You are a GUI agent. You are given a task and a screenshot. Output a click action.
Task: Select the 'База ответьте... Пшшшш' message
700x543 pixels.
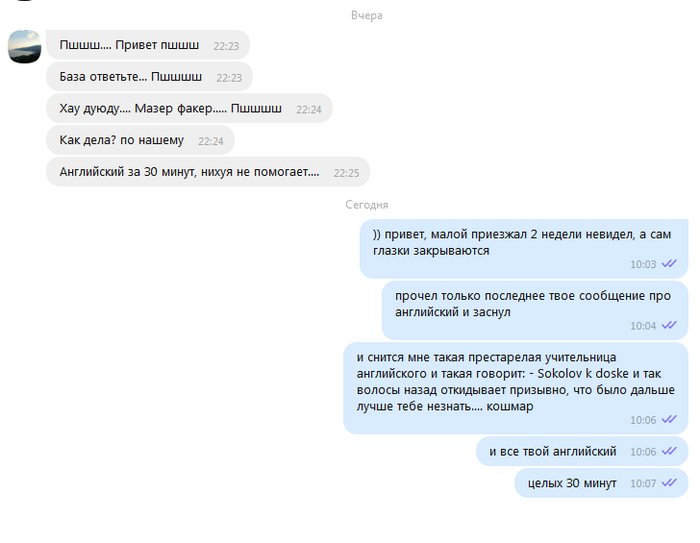(150, 77)
